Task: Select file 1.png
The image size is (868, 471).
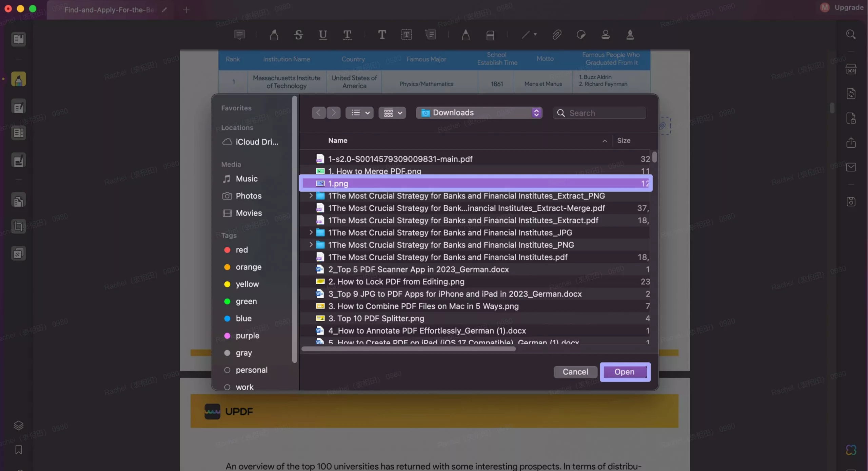Action: [x=476, y=183]
